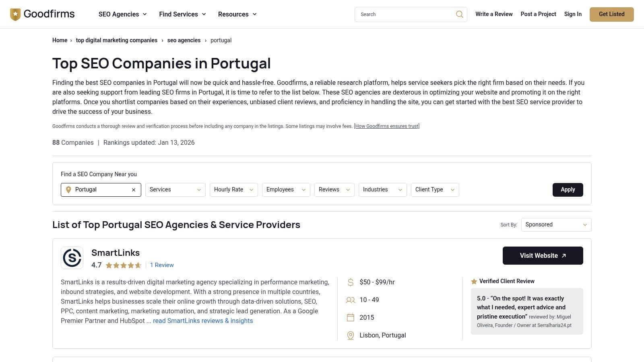Expand the Hourly Rate dropdown
This screenshot has width=644, height=362.
pos(233,190)
